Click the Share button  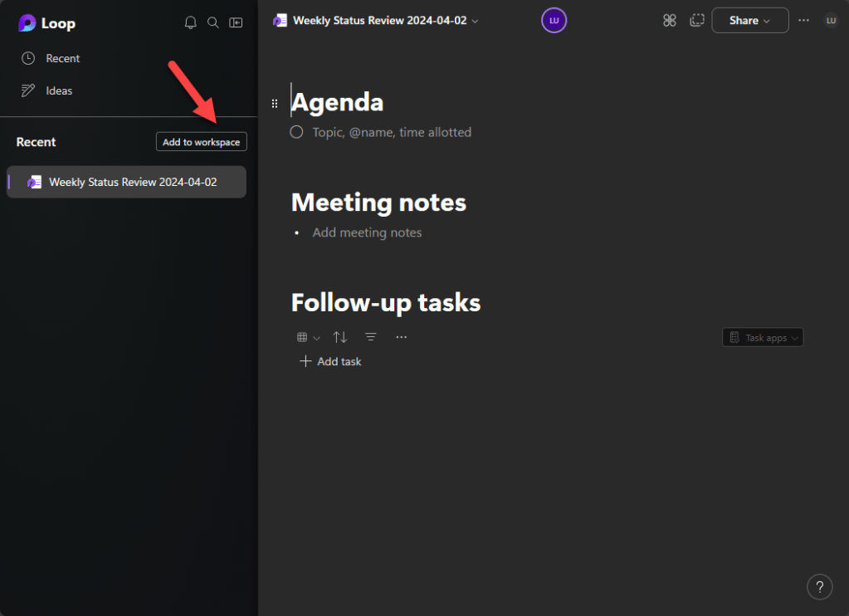coord(749,21)
